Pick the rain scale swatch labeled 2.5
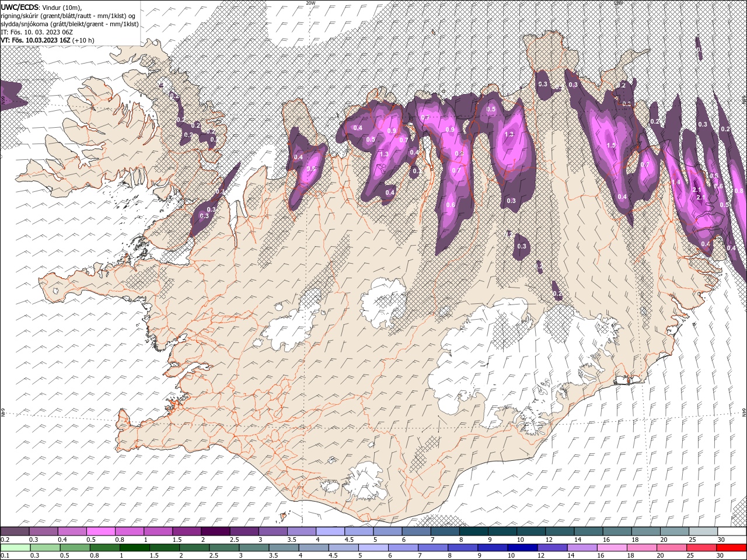The height and width of the screenshot is (560, 747). (224, 548)
